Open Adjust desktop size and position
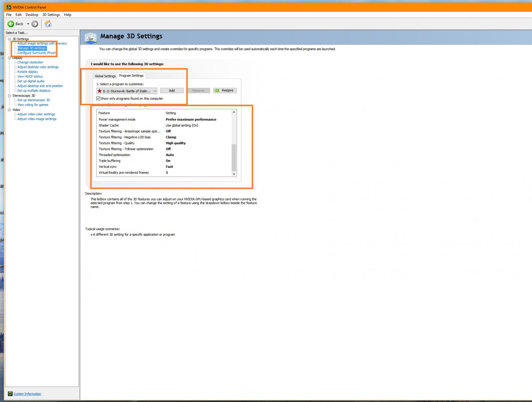The image size is (532, 402). [40, 86]
